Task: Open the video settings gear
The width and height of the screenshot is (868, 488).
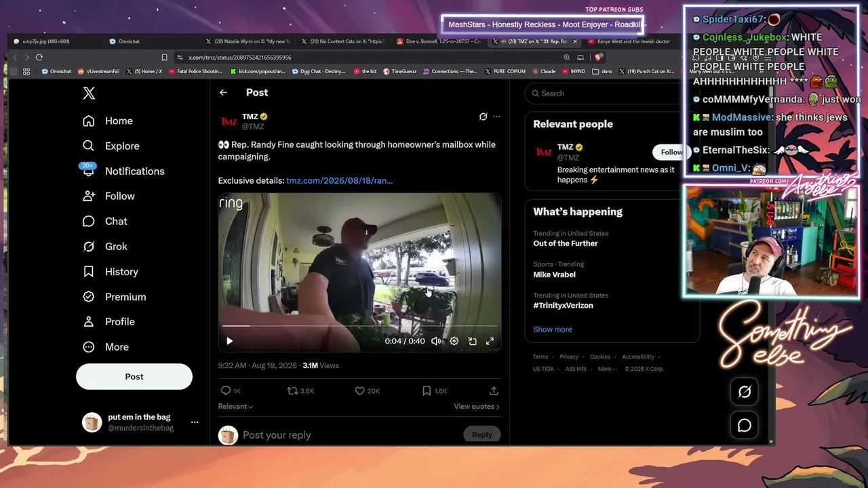Action: pos(454,341)
